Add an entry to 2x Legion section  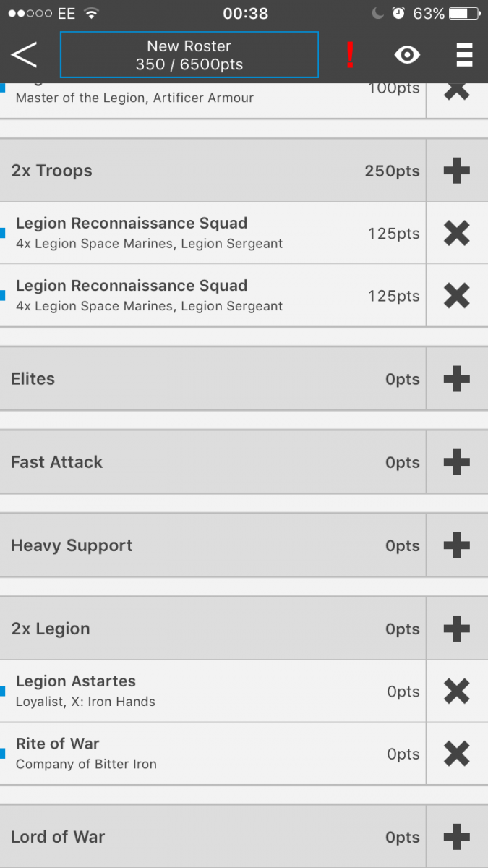456,629
